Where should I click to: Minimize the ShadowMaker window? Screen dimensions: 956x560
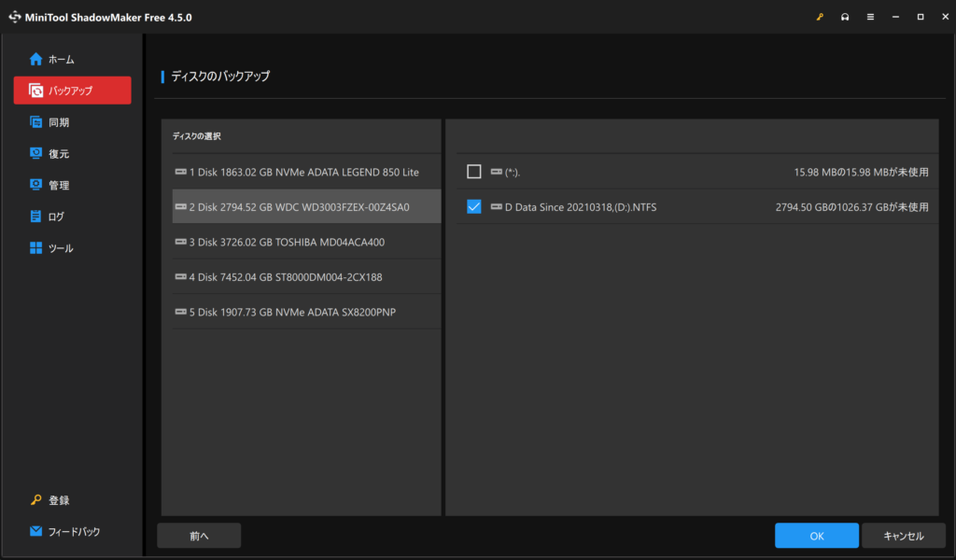895,17
